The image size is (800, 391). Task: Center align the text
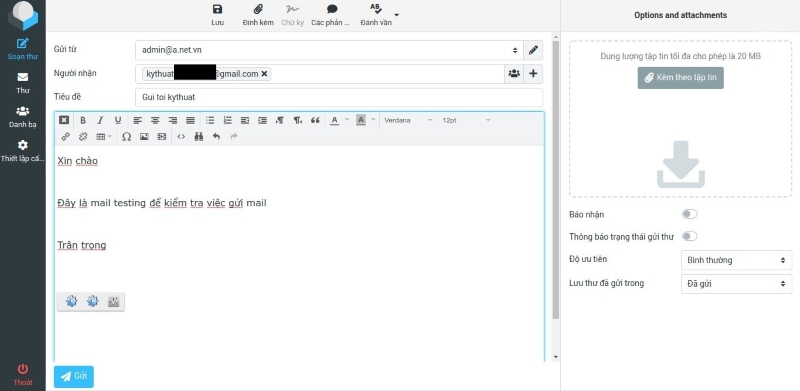pyautogui.click(x=155, y=120)
